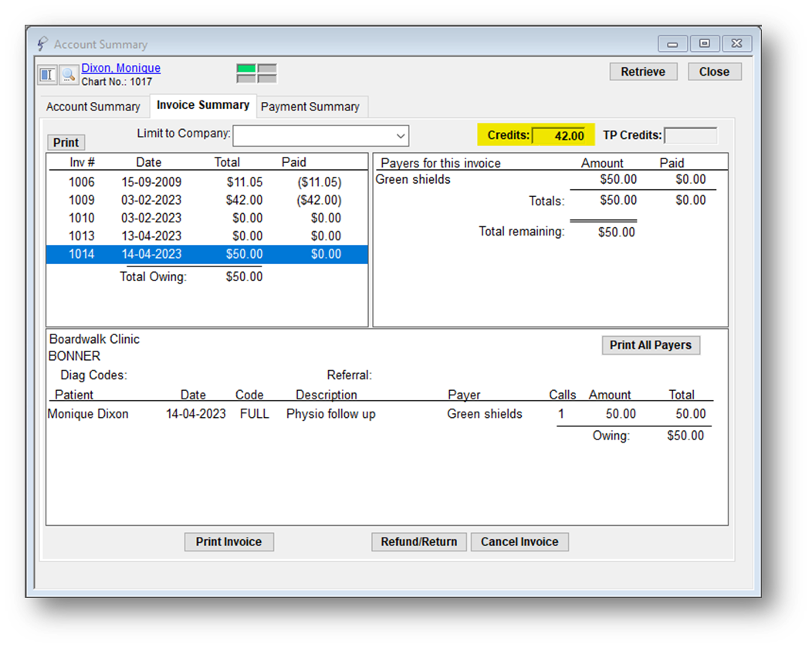Switch to the Payment Summary tab
The height and width of the screenshot is (648, 812).
click(310, 107)
